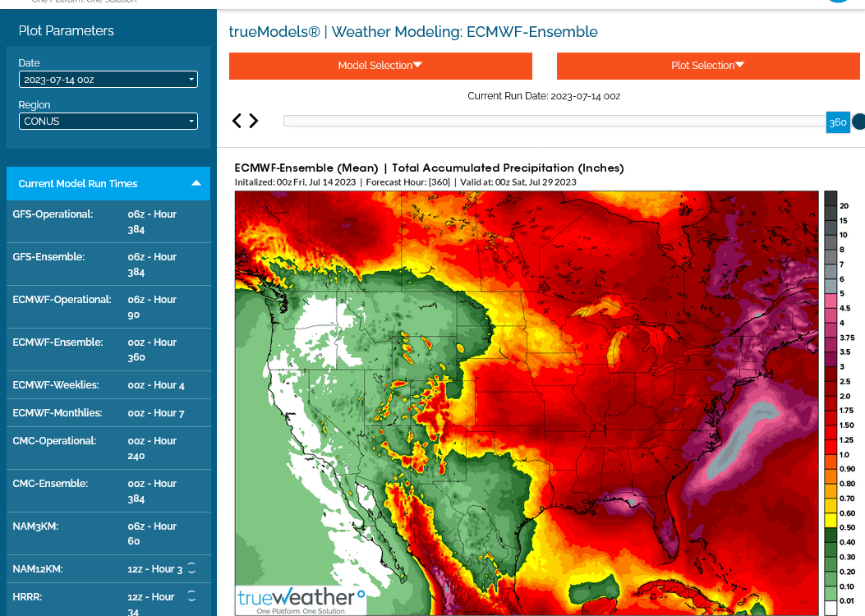
Task: Select the HRRR model row
Action: point(108,600)
